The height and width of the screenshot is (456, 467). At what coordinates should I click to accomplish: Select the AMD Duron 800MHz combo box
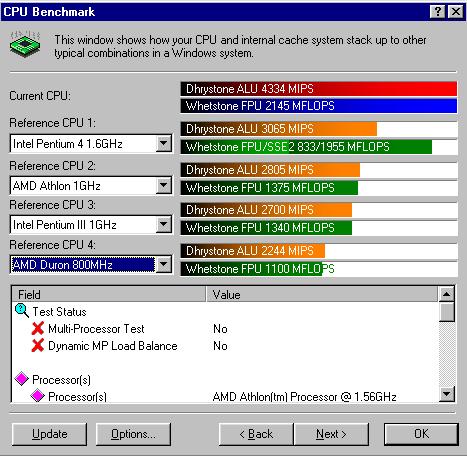click(x=91, y=265)
